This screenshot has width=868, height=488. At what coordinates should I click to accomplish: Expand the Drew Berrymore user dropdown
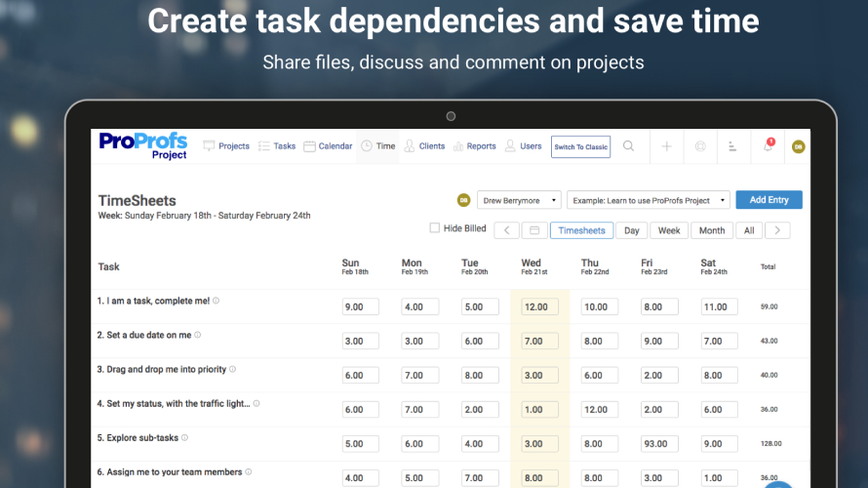click(519, 200)
